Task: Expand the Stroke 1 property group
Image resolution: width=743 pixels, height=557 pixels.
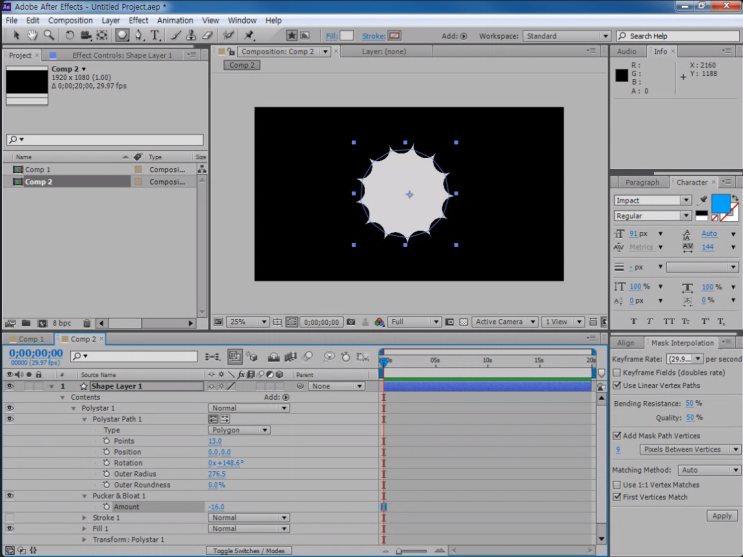Action: pos(84,518)
